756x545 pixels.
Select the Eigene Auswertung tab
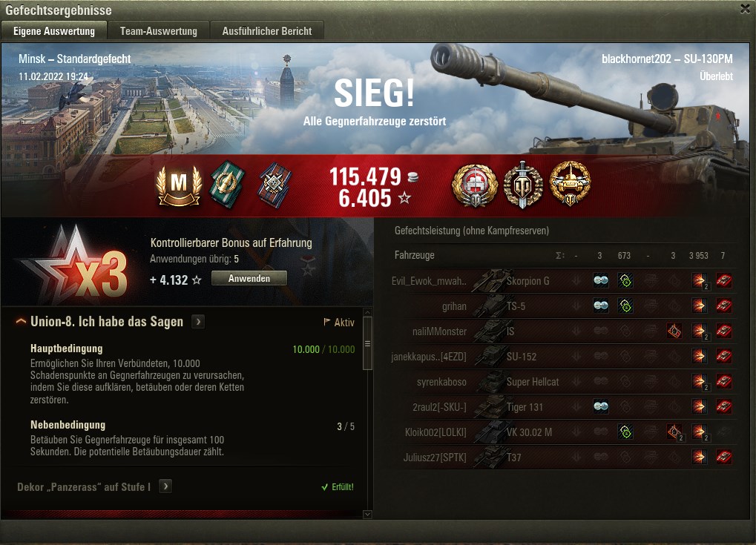54,31
